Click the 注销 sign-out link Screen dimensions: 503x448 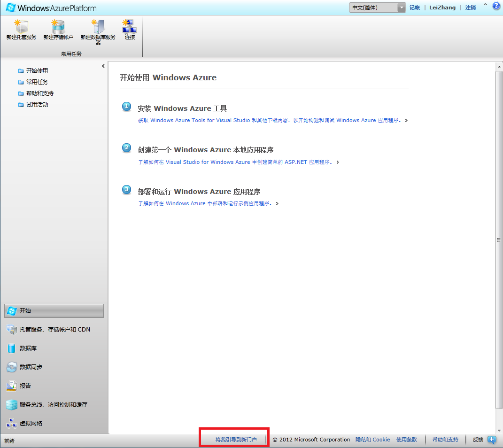[x=471, y=8]
